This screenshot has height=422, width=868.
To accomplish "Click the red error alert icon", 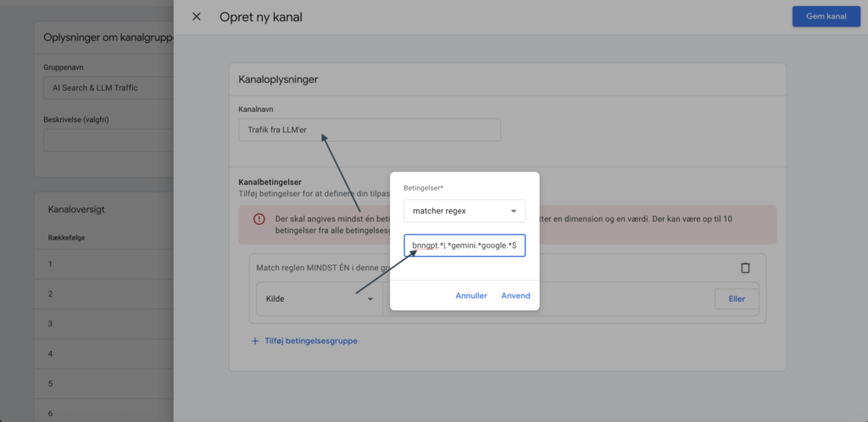I will click(x=258, y=220).
